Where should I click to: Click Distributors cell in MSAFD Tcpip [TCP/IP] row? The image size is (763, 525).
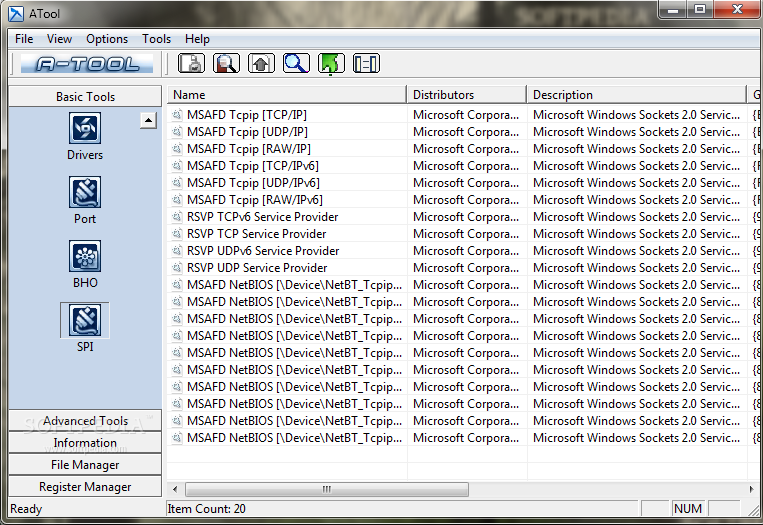[x=466, y=115]
